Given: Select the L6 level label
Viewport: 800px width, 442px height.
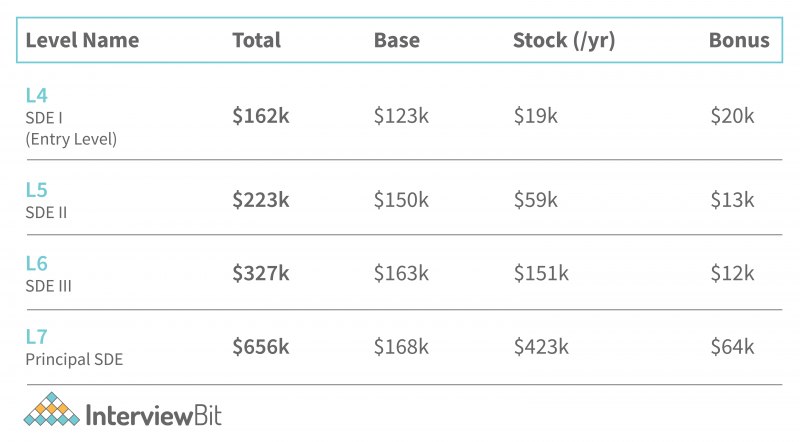Looking at the screenshot, I should point(36,264).
